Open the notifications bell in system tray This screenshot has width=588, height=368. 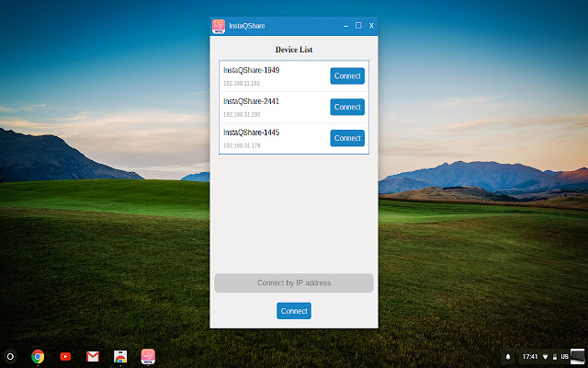pos(508,356)
